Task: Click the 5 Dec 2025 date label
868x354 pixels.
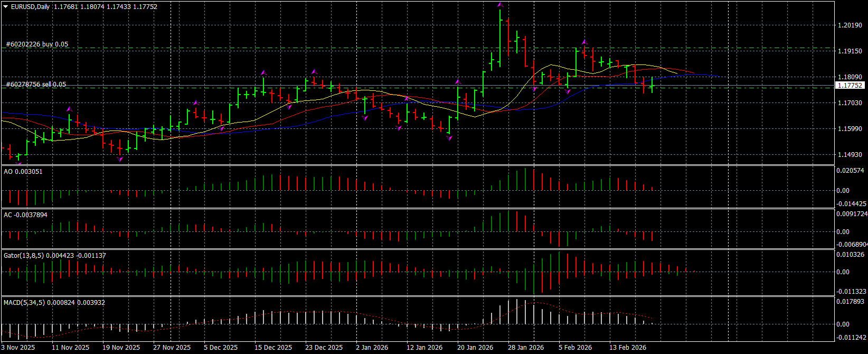Action: click(221, 348)
